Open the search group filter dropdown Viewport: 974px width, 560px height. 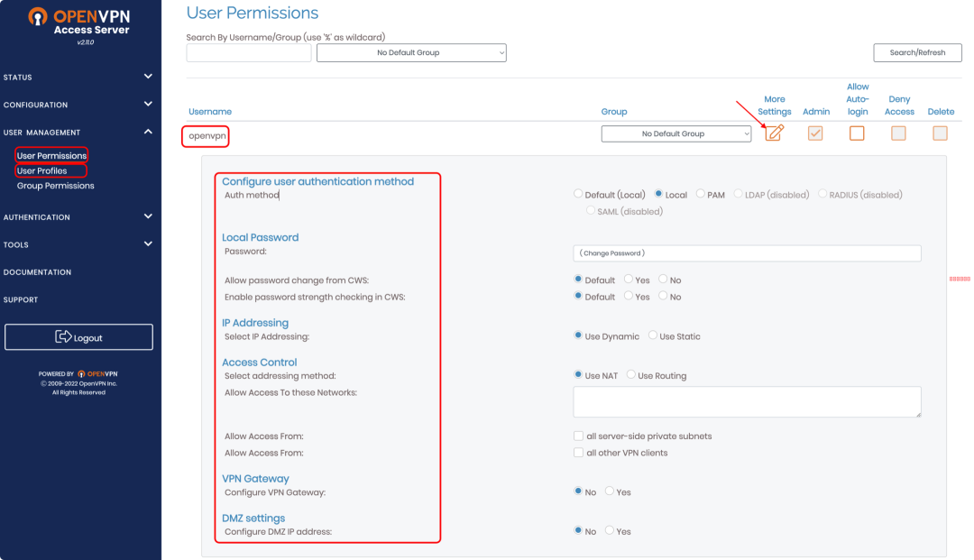[411, 53]
